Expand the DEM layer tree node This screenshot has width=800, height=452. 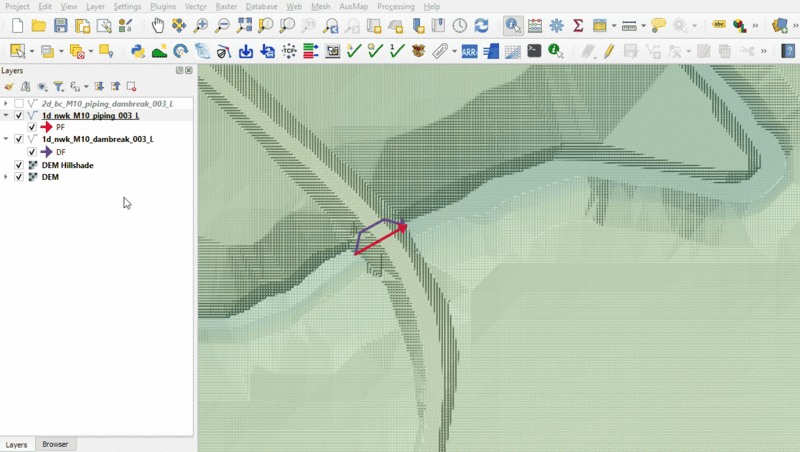(x=7, y=177)
